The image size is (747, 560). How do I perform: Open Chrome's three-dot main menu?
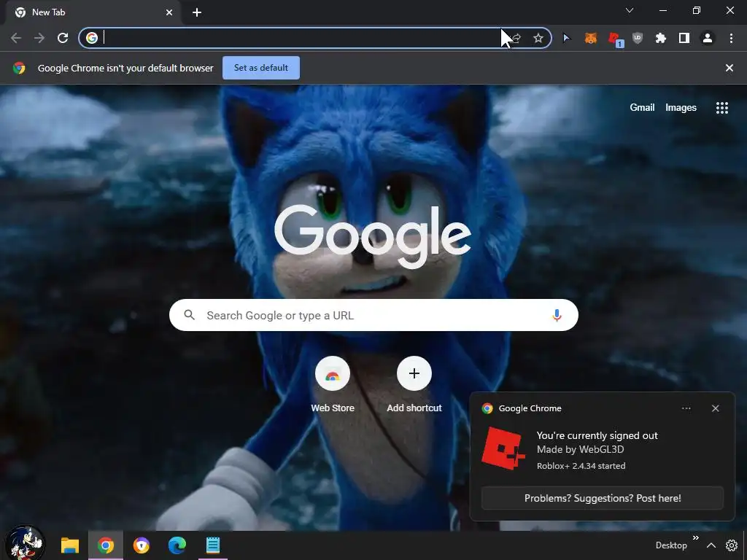point(731,38)
